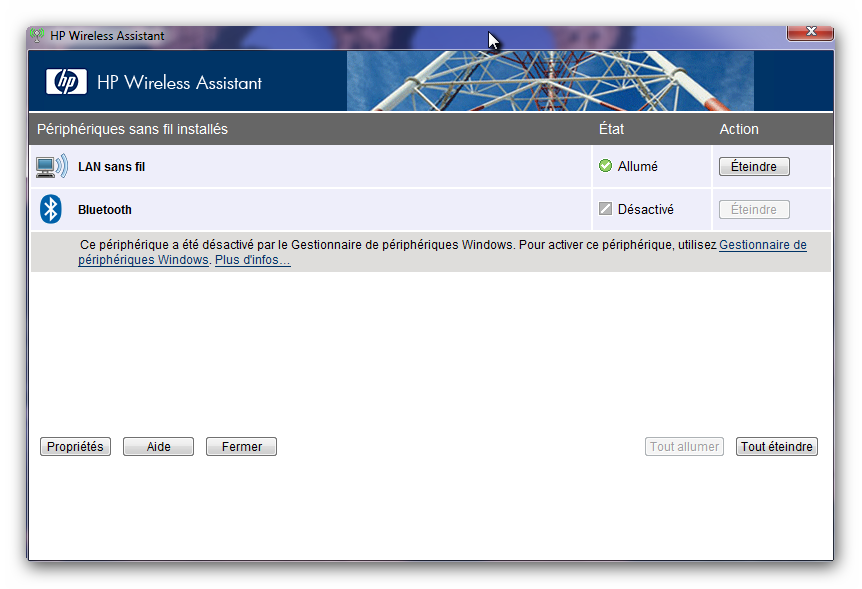
Task: Open Propriétés
Action: click(x=75, y=447)
